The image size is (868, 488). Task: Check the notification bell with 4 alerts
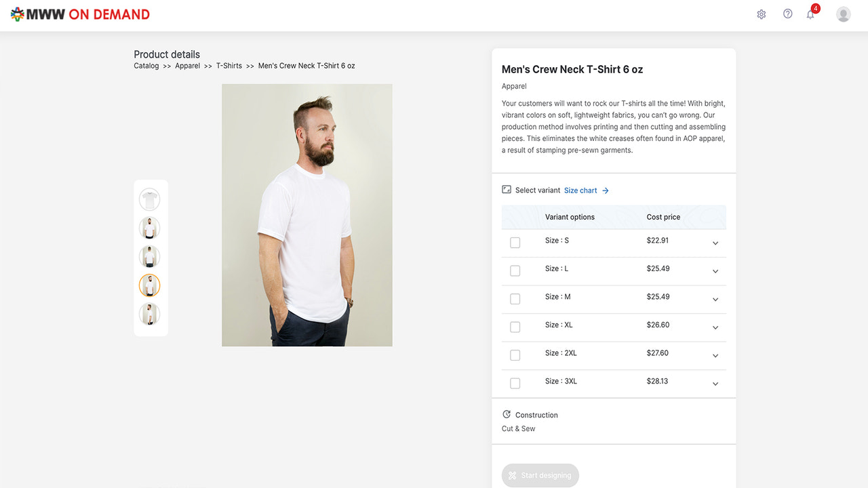pyautogui.click(x=810, y=14)
